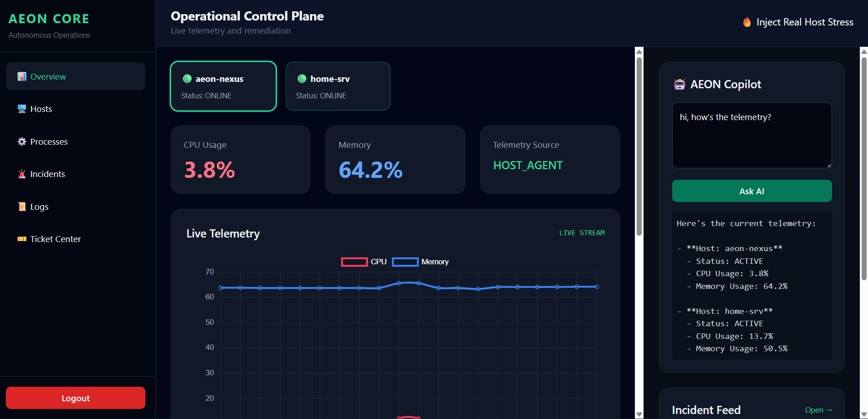Screen dimensions: 868x419
Task: Click the Ask AI button
Action: tap(752, 191)
